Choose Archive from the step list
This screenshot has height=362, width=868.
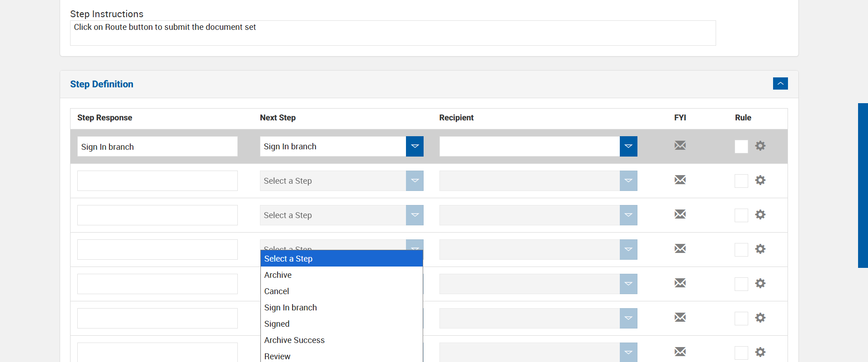pyautogui.click(x=278, y=275)
